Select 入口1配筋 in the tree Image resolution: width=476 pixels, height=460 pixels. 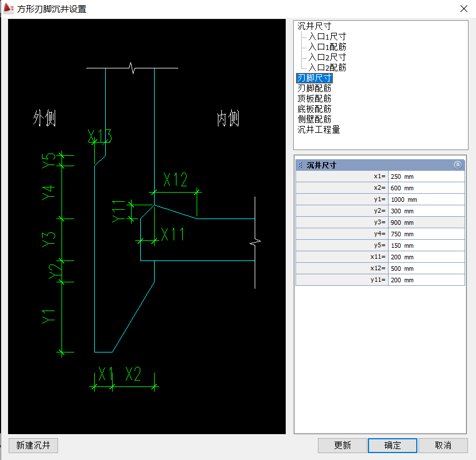327,47
